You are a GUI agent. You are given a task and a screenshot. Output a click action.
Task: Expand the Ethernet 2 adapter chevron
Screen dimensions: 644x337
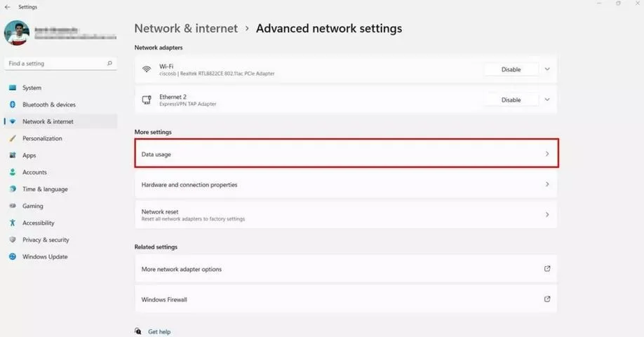(547, 99)
